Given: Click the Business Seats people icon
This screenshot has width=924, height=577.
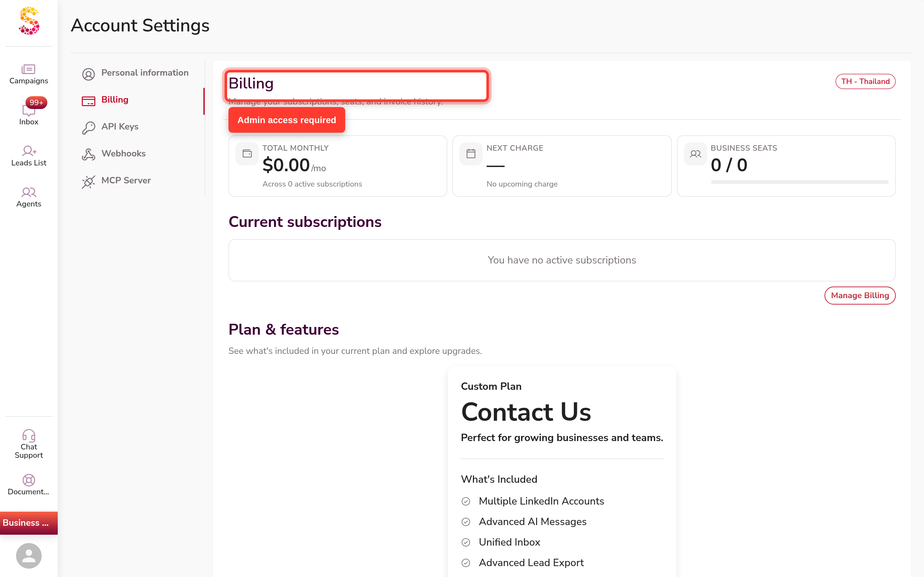Looking at the screenshot, I should coord(695,154).
